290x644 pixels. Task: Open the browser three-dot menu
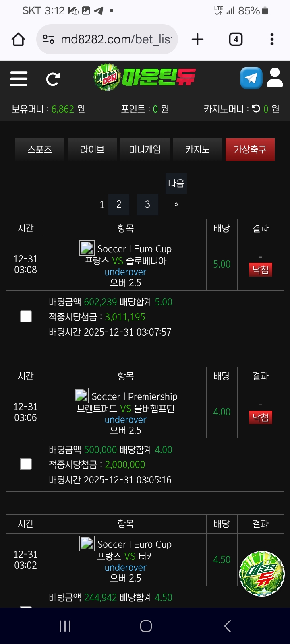[272, 39]
